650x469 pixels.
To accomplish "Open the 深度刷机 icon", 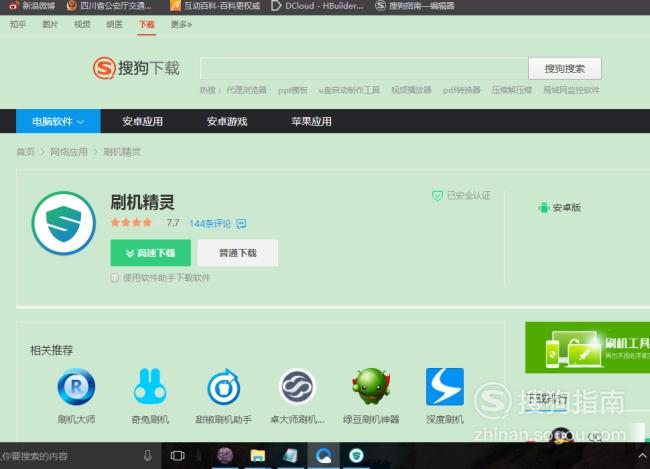I will (x=445, y=386).
